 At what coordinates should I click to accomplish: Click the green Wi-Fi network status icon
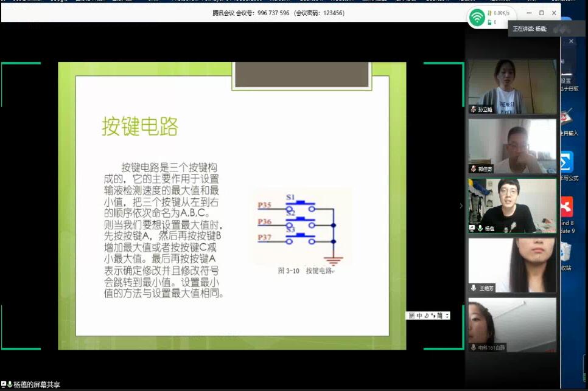tap(477, 17)
